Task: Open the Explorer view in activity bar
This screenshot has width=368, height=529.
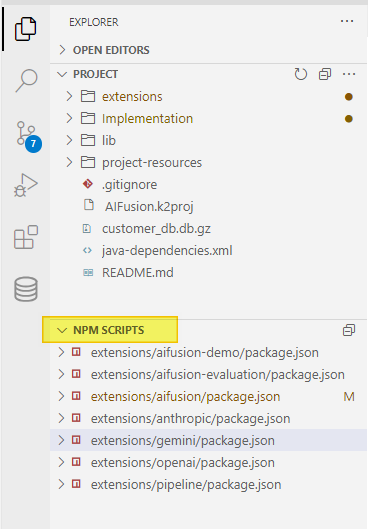Action: [26, 29]
